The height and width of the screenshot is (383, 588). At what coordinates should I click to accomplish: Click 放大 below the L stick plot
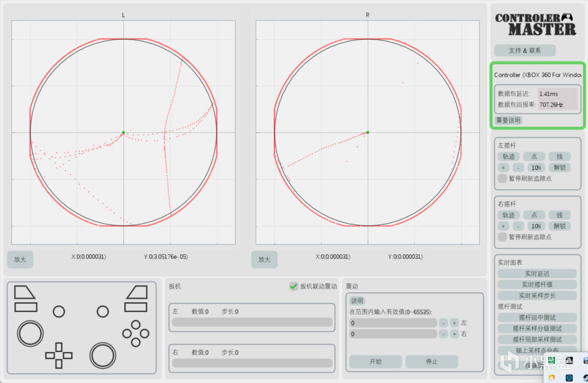20,259
